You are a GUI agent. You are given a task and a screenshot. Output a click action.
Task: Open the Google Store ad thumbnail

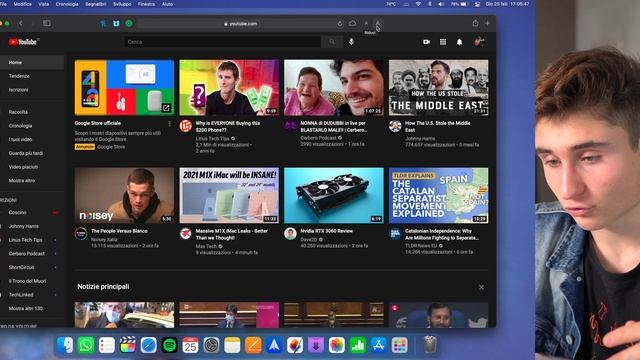tap(124, 88)
